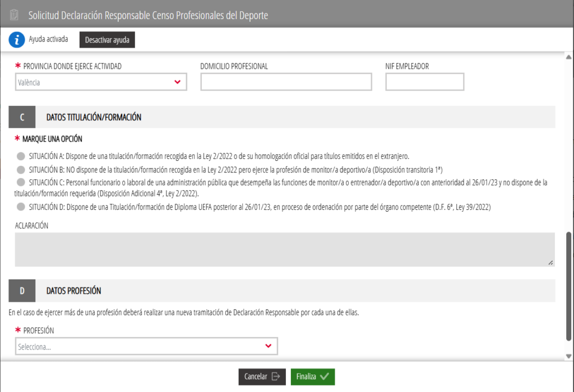The image size is (574, 392).
Task: Open the Provincia donde ejerce actividad dropdown
Action: (x=101, y=82)
